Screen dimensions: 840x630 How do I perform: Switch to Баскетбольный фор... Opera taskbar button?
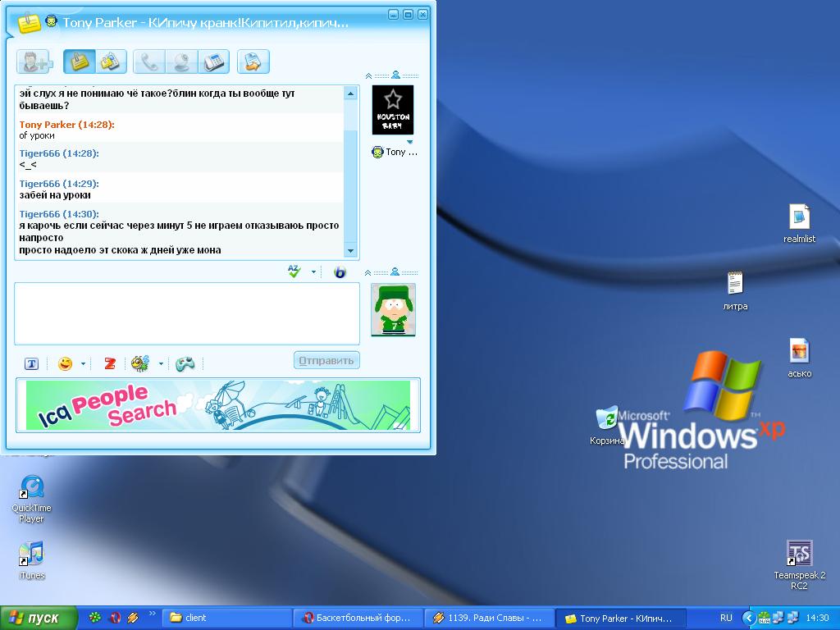tap(358, 618)
